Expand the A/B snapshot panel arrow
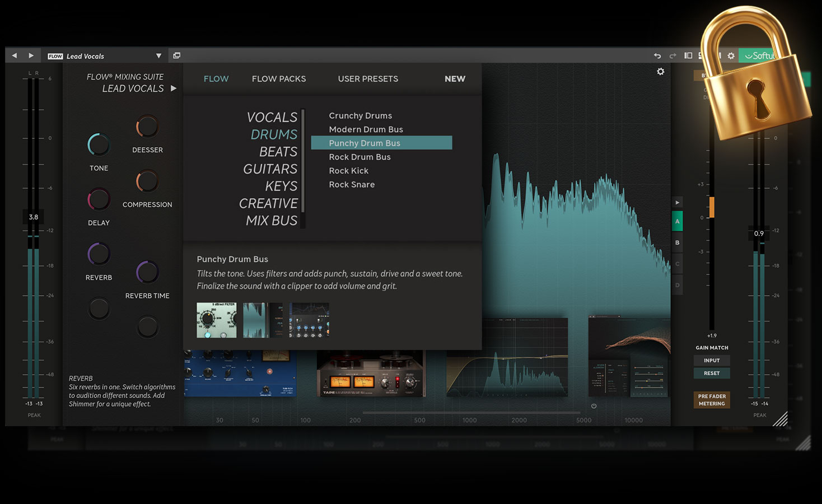This screenshot has width=822, height=504. [x=677, y=202]
